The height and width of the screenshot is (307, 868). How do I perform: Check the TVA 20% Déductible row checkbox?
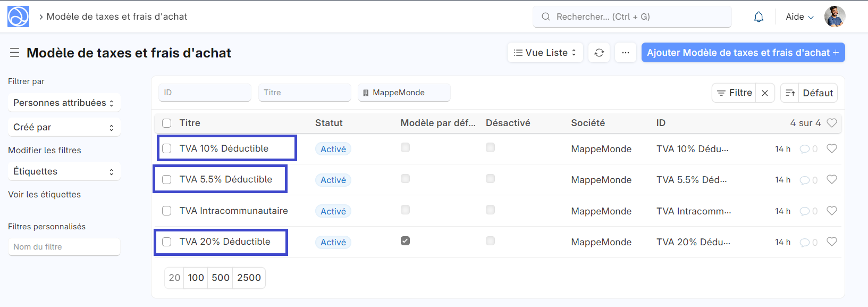pyautogui.click(x=167, y=242)
